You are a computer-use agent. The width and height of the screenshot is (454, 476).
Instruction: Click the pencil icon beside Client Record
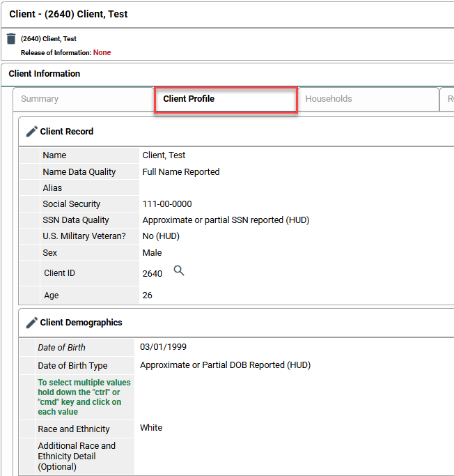(x=31, y=131)
